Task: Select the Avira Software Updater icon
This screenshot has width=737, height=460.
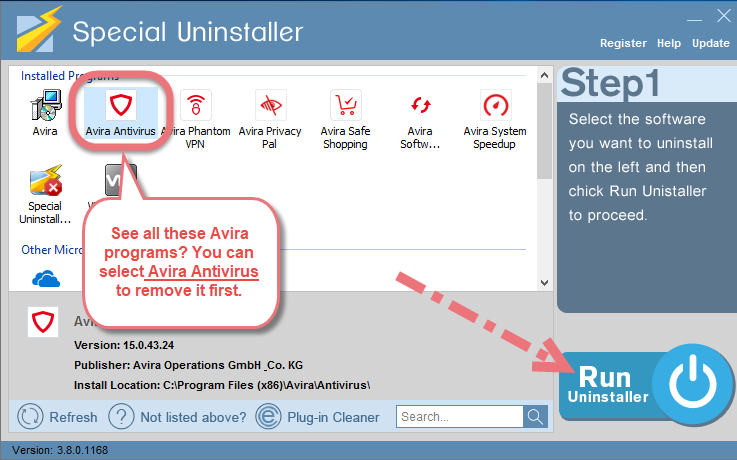Action: pyautogui.click(x=420, y=105)
